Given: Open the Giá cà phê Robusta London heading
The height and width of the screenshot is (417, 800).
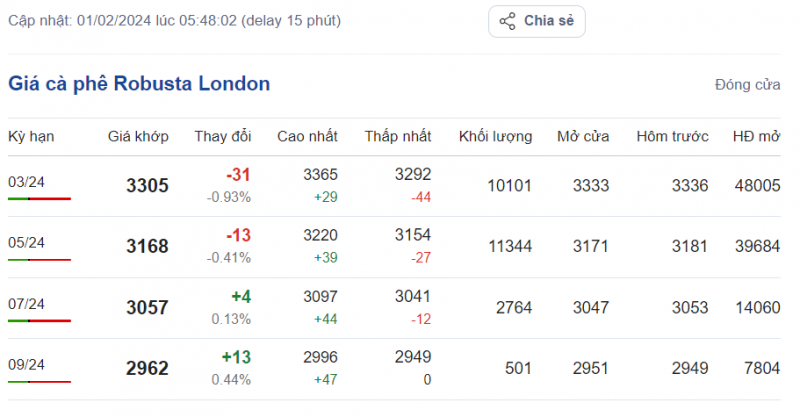Looking at the screenshot, I should coord(139,84).
